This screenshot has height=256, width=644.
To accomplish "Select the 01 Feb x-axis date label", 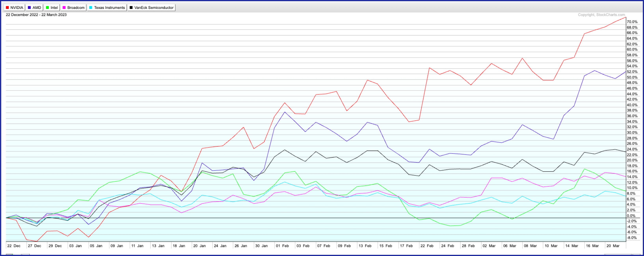I will pyautogui.click(x=282, y=246).
